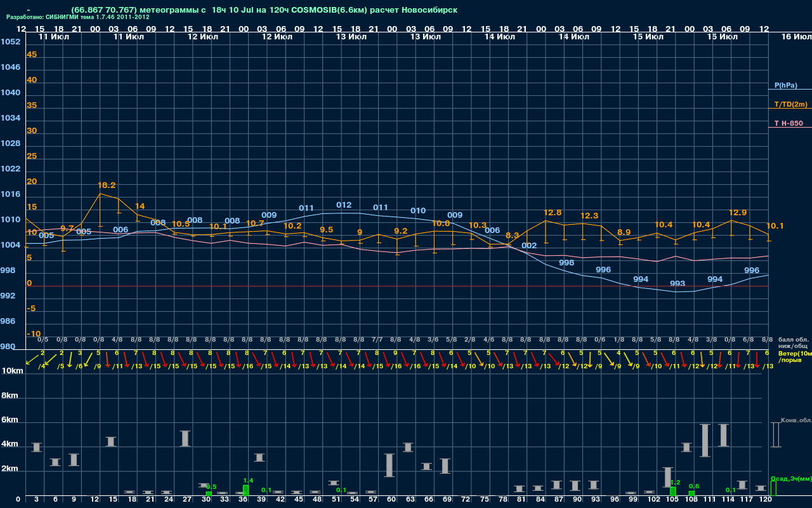
Task: Click the 35 temperature axis label
Action: click(32, 105)
